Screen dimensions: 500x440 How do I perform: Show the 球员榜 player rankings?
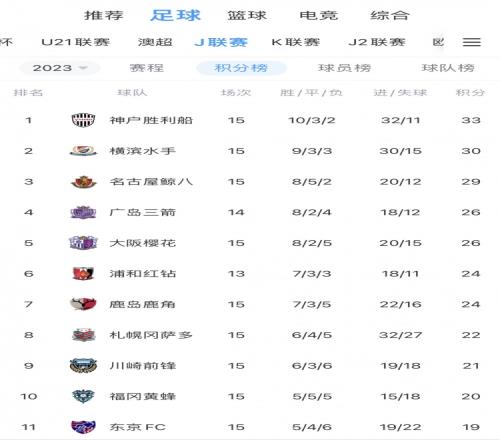[x=345, y=68]
